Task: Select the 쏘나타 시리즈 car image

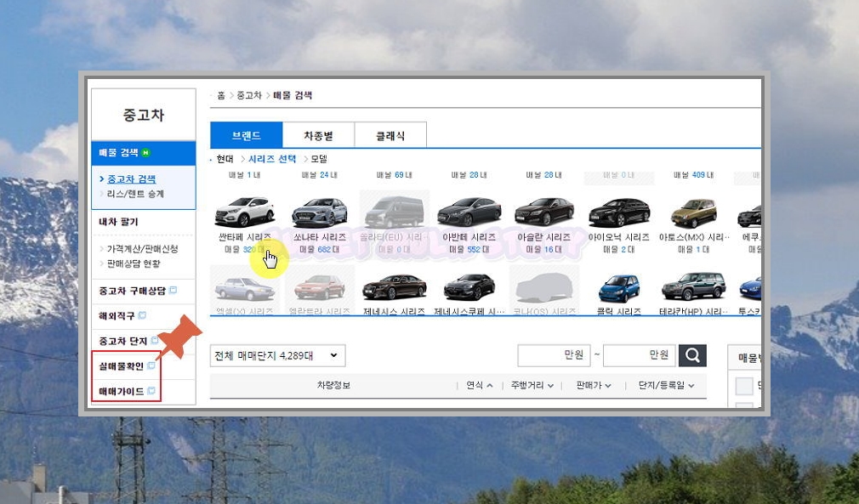Action: (x=320, y=212)
